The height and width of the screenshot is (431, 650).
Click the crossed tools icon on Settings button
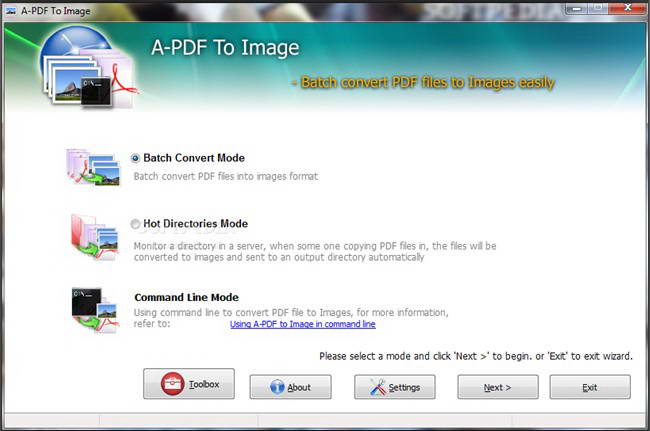point(378,387)
